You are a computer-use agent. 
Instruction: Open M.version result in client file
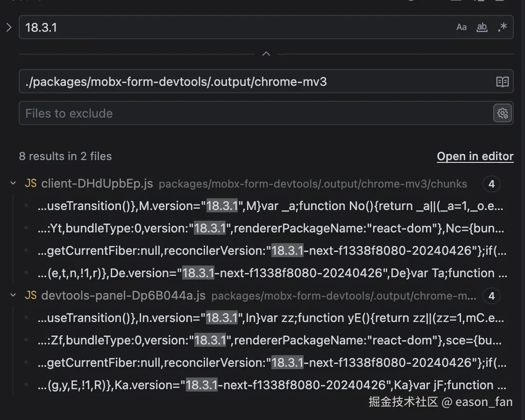tap(271, 206)
